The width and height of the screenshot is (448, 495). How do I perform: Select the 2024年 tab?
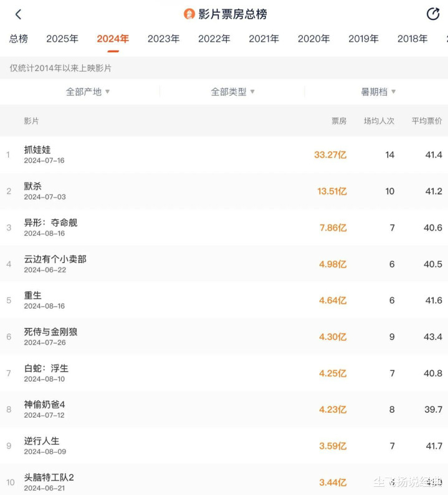pos(113,39)
